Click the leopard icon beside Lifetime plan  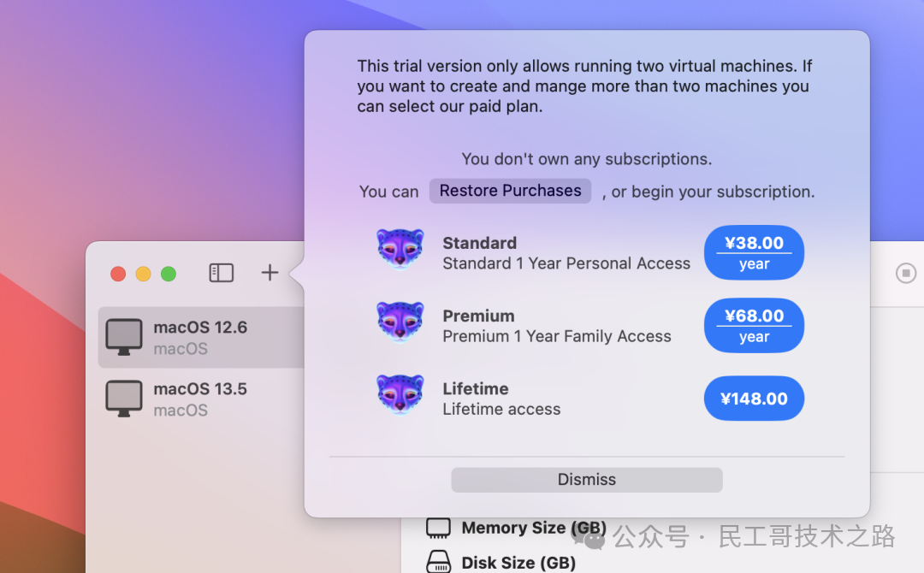(x=400, y=395)
